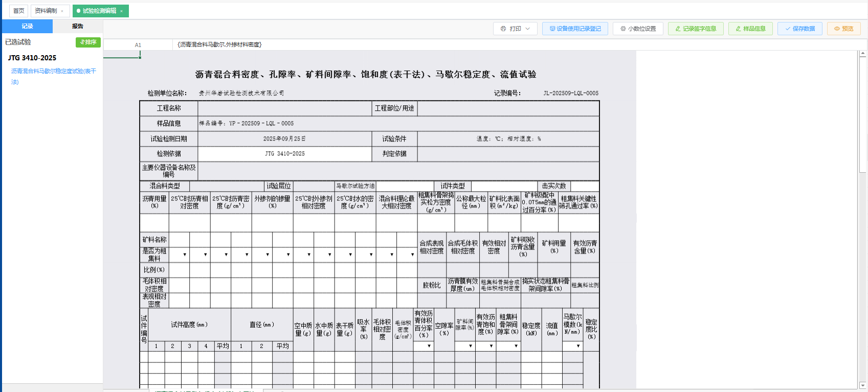The width and height of the screenshot is (868, 392).
Task: Click the checkmark icon on 保存数据
Action: 788,29
